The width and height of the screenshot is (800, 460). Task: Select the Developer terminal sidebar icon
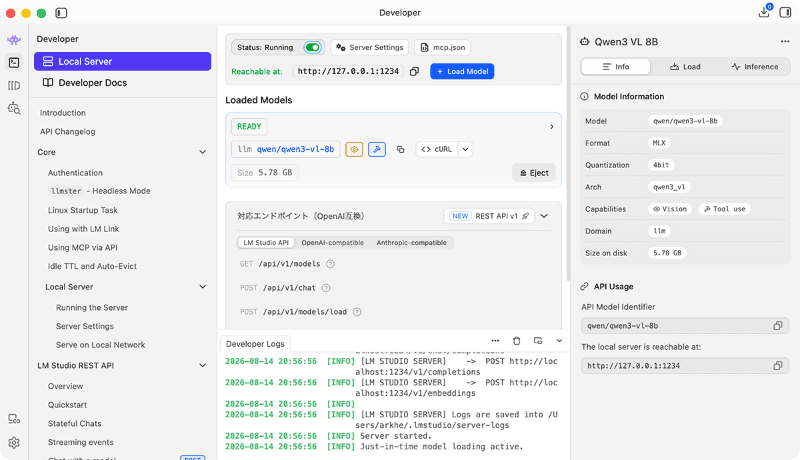coord(14,63)
